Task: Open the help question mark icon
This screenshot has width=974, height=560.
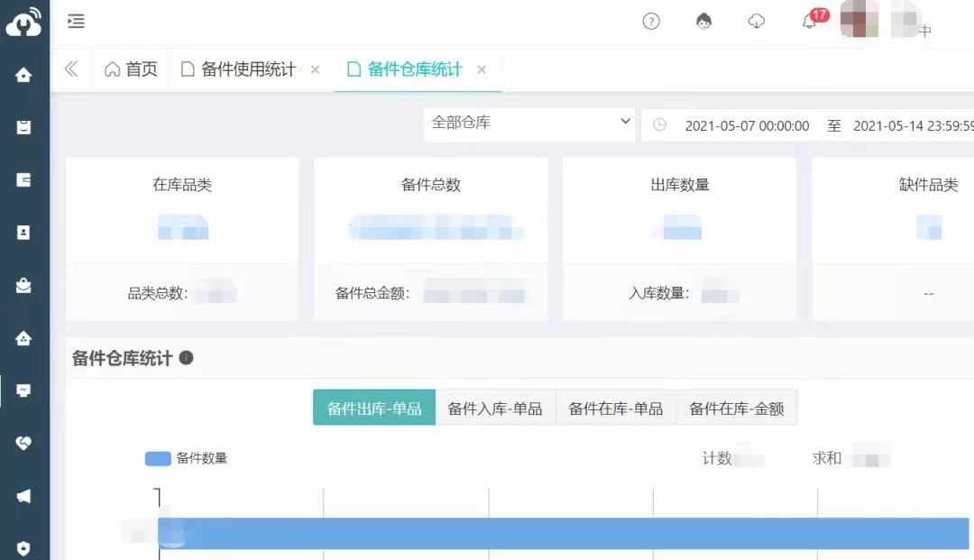Action: (651, 22)
